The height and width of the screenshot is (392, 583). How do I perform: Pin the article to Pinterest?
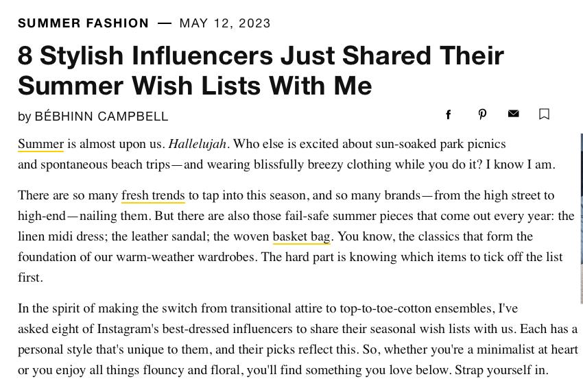(482, 114)
